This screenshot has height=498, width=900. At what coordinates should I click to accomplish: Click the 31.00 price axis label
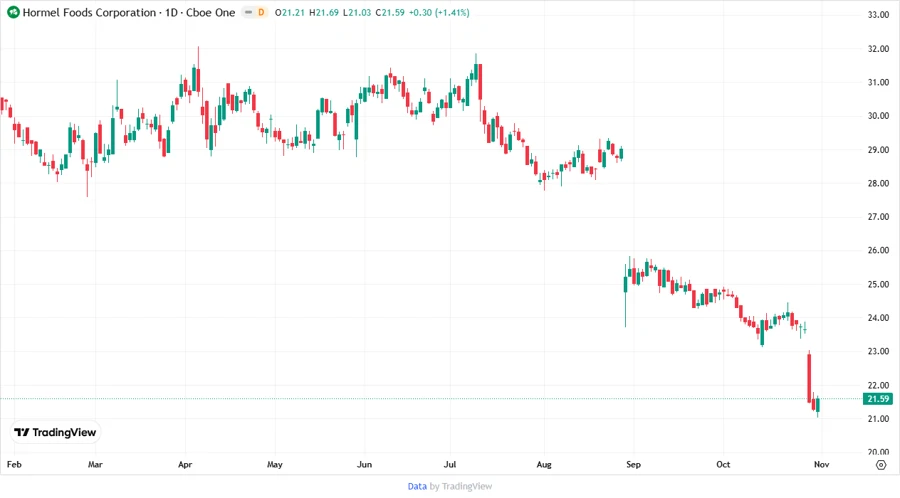tap(878, 83)
